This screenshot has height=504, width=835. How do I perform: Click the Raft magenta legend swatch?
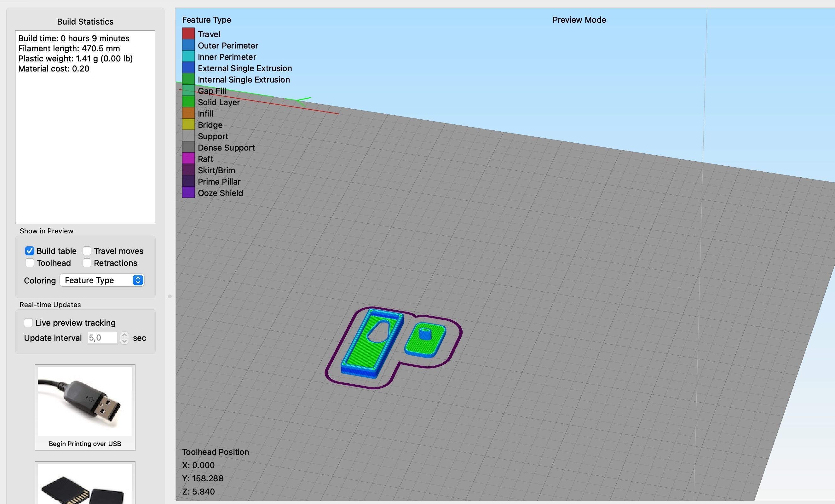188,158
